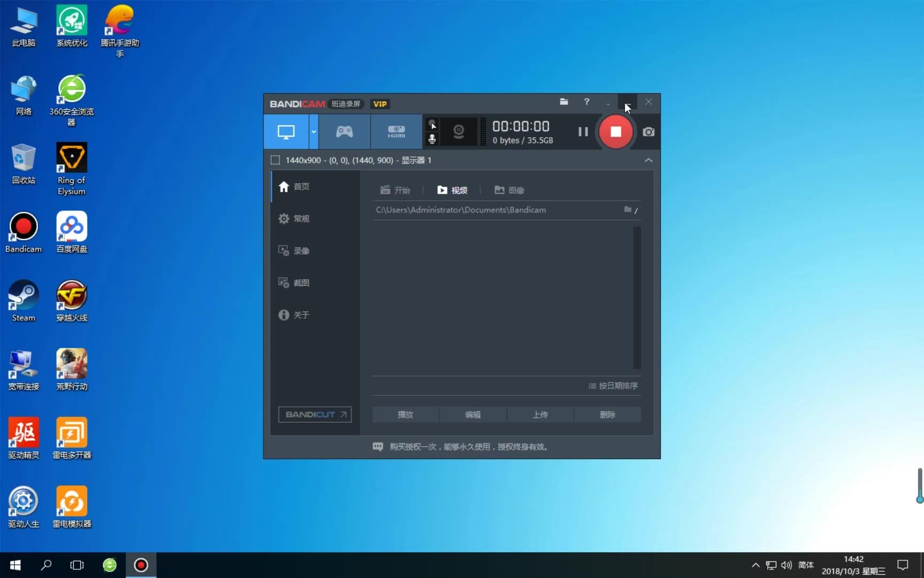Switch to 开始 tab
924x578 pixels.
(x=395, y=190)
